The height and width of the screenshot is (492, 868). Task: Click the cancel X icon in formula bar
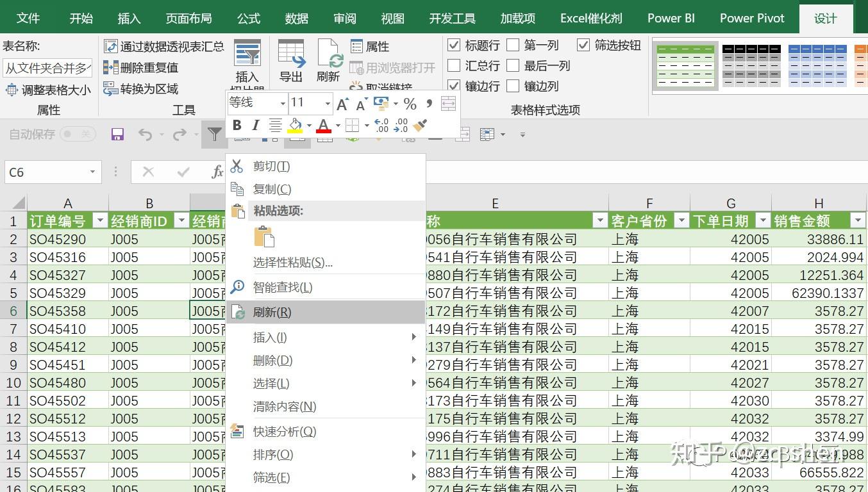point(149,172)
